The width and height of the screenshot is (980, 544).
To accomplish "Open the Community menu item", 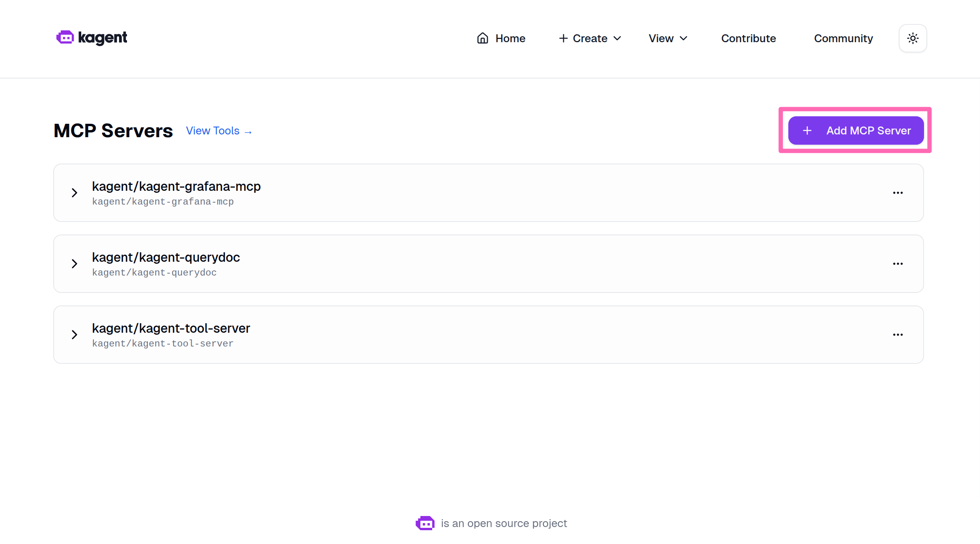I will tap(843, 38).
